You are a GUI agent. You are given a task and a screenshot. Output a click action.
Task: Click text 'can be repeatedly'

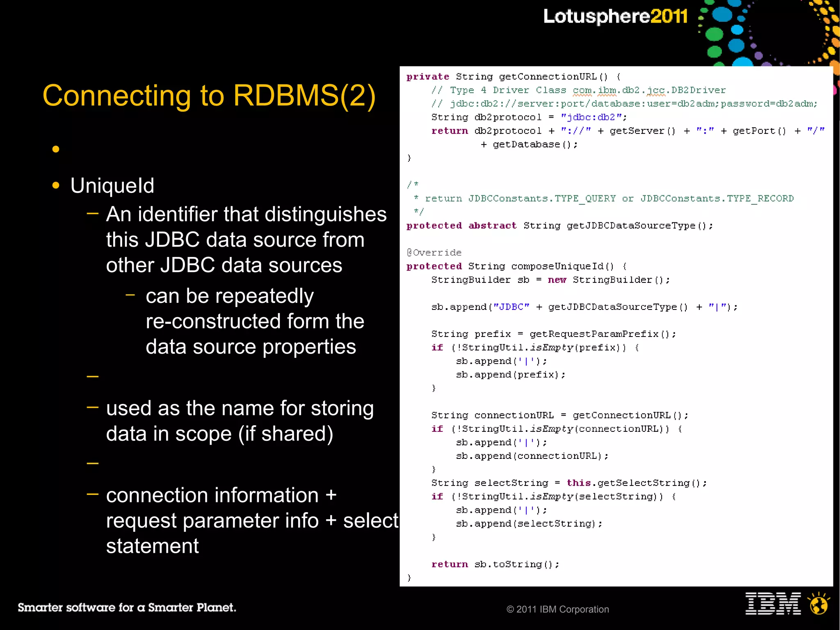(230, 296)
